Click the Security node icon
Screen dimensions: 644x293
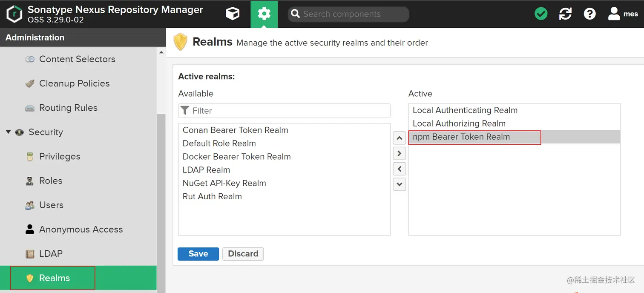[19, 132]
